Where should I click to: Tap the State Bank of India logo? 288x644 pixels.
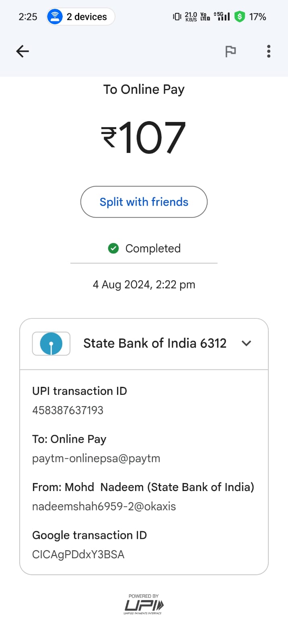click(x=51, y=344)
